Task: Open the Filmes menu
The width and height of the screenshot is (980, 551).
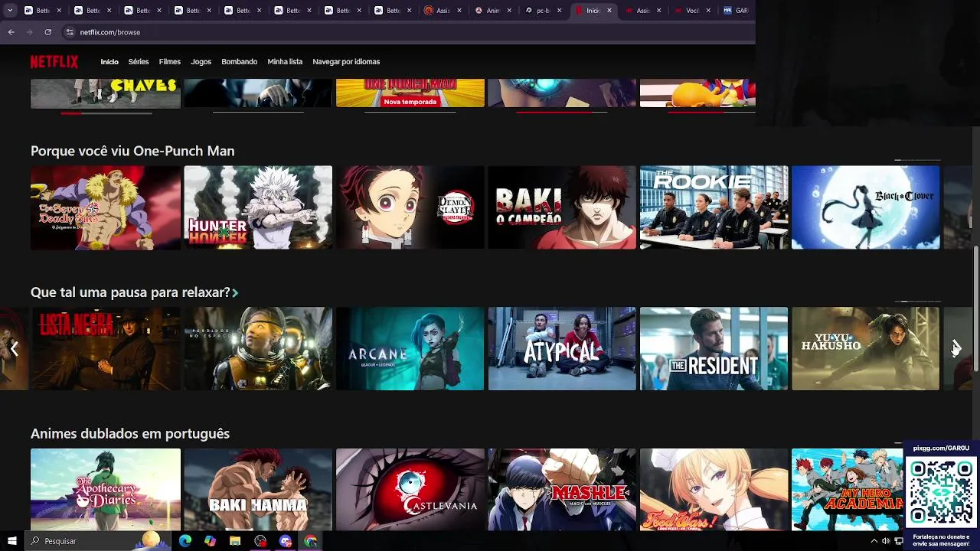Action: [x=170, y=62]
